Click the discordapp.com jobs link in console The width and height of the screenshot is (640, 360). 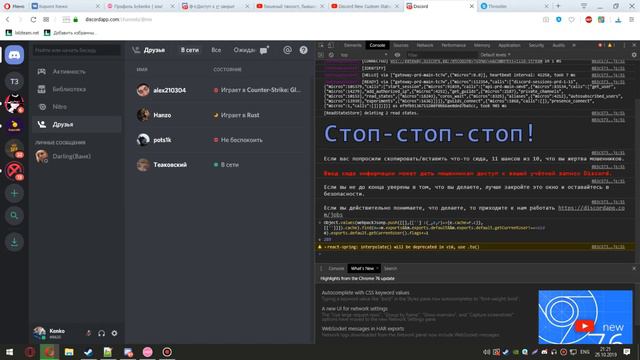[591, 208]
